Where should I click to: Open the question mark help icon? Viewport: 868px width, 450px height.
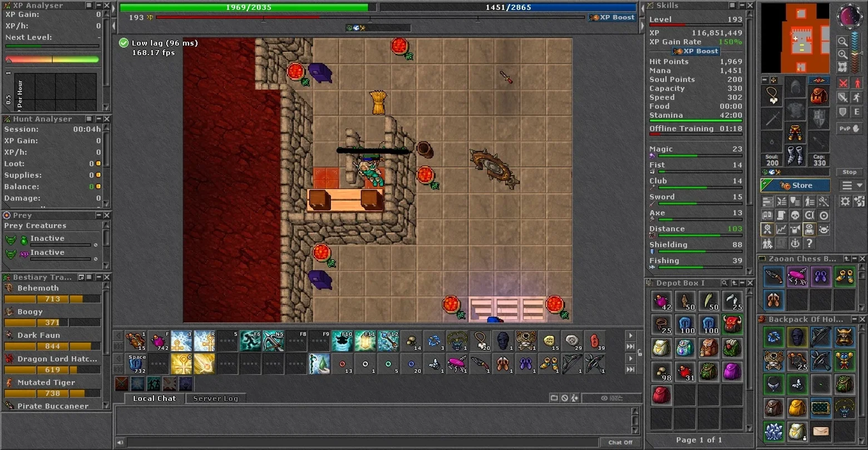(810, 244)
